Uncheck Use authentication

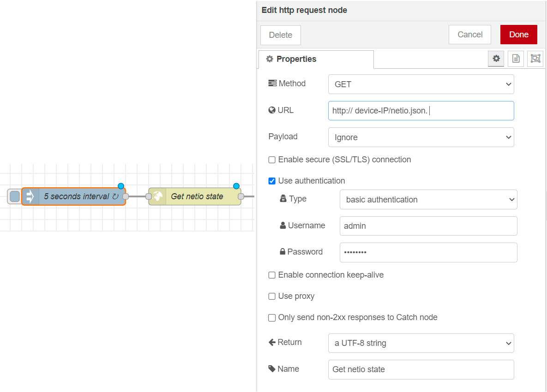click(272, 181)
